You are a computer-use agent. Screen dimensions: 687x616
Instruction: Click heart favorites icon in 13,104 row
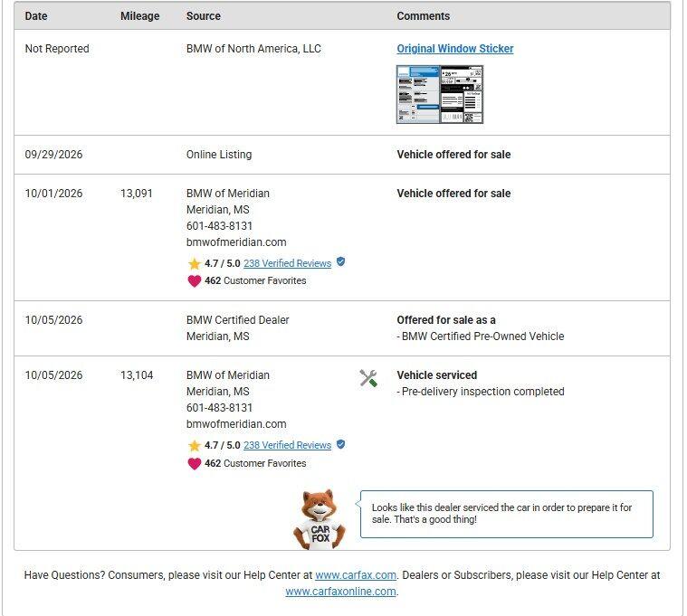(194, 463)
